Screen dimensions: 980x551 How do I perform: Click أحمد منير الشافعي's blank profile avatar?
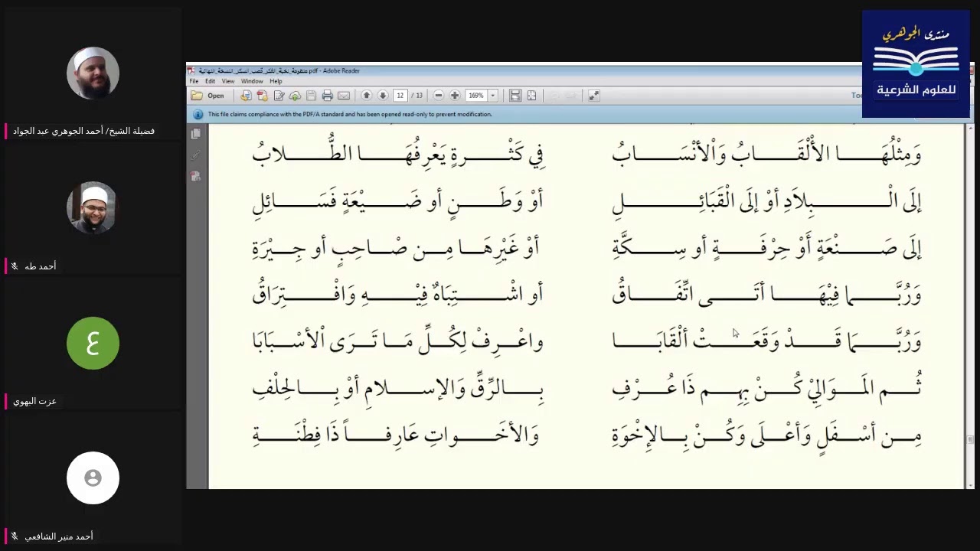(x=93, y=478)
